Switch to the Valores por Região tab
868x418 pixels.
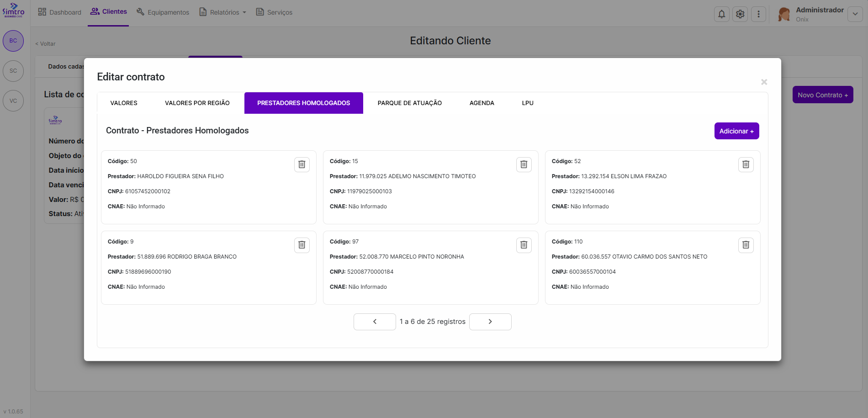197,103
